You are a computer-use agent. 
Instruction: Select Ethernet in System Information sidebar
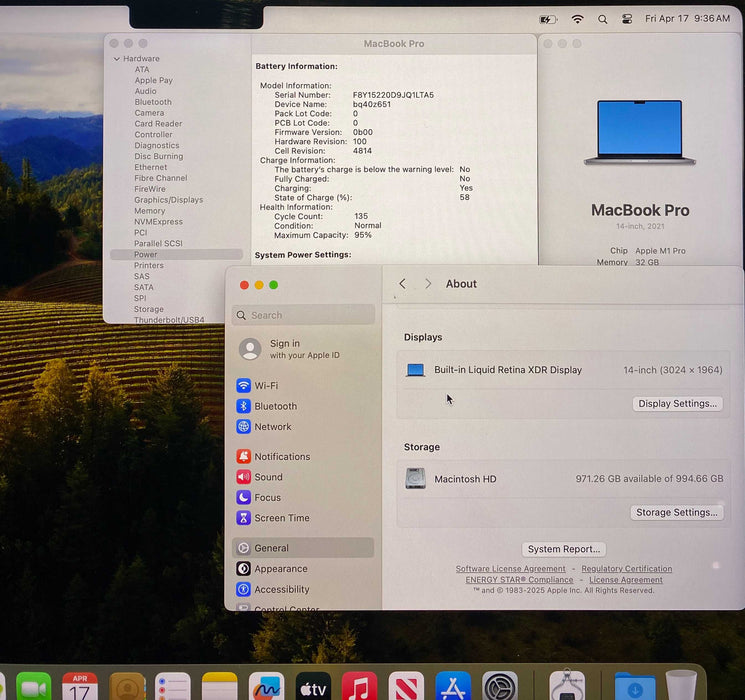(151, 167)
